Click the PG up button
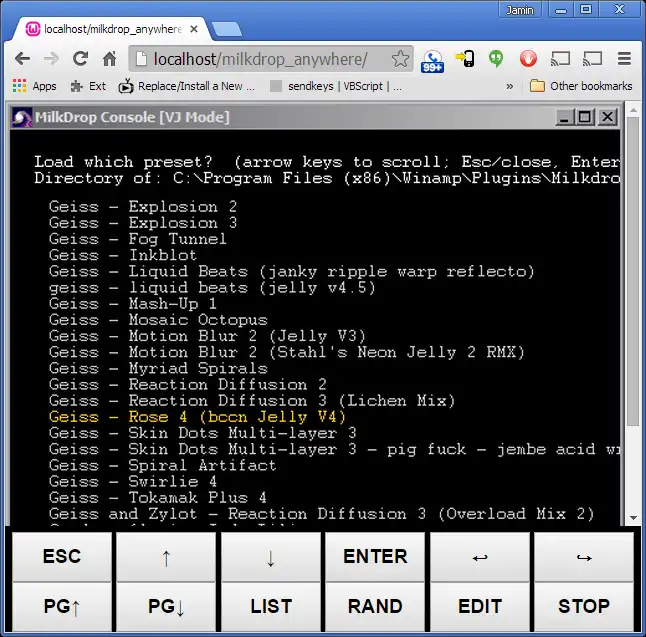 coord(62,607)
